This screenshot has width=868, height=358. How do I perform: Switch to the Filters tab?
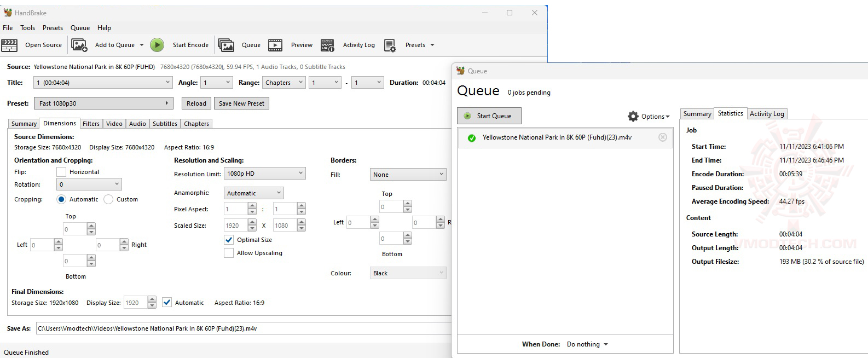pyautogui.click(x=91, y=124)
